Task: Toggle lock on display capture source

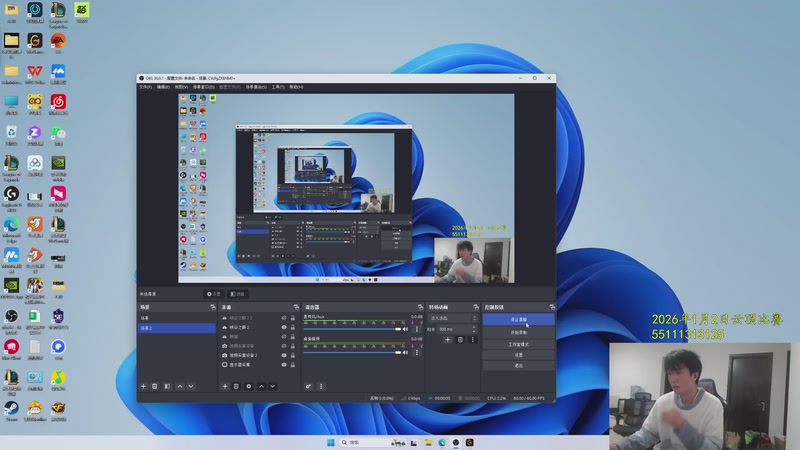Action: point(293,365)
